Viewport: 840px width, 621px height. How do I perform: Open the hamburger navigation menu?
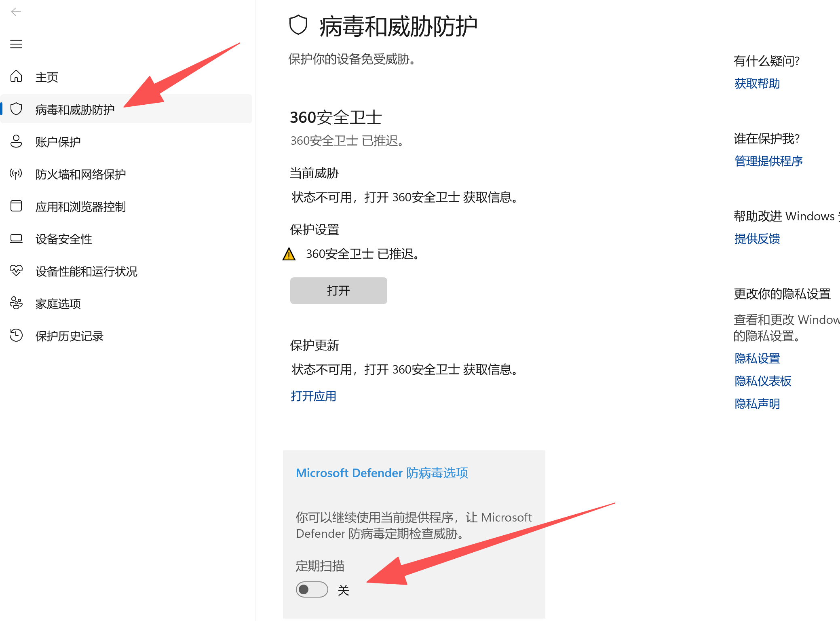click(x=16, y=44)
